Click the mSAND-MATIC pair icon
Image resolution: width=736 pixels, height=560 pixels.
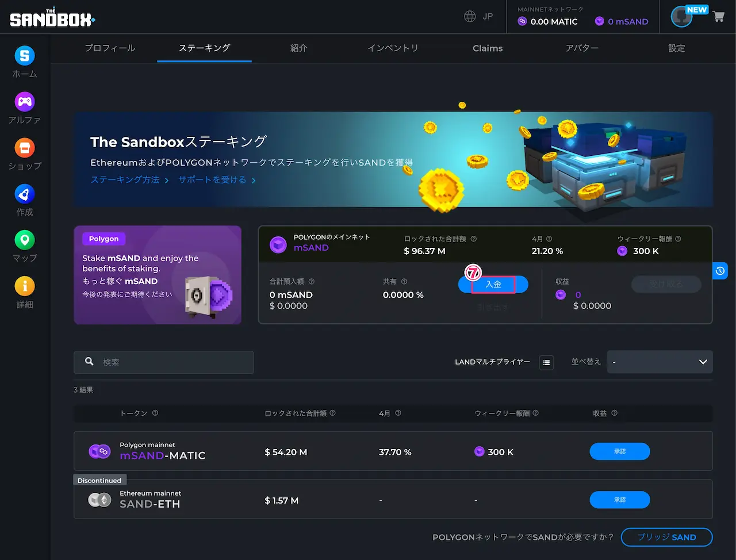(x=99, y=451)
